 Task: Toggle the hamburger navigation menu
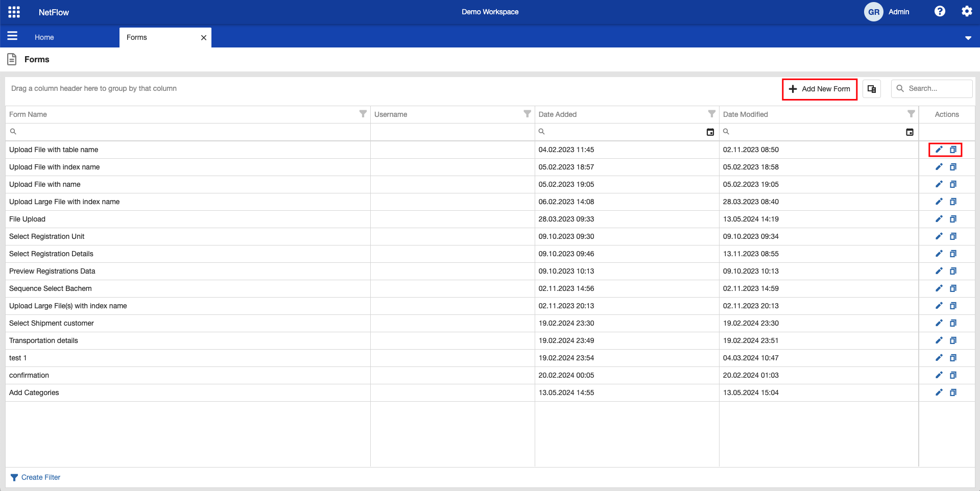12,36
